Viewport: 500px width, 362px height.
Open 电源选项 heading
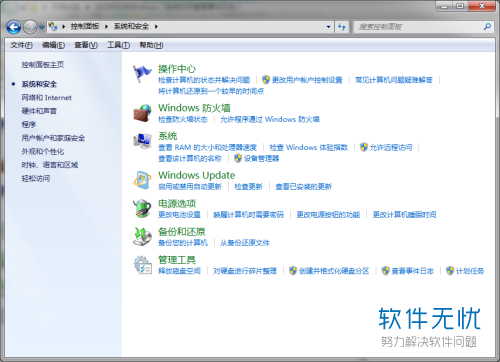pos(177,203)
